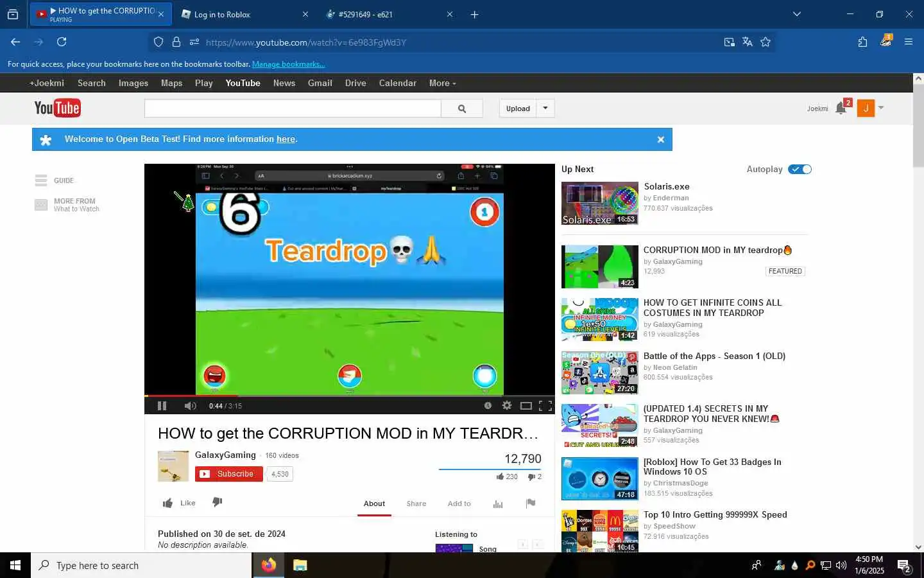Viewport: 924px width, 578px height.
Task: Click the Watch Later clock icon
Action: [488, 405]
